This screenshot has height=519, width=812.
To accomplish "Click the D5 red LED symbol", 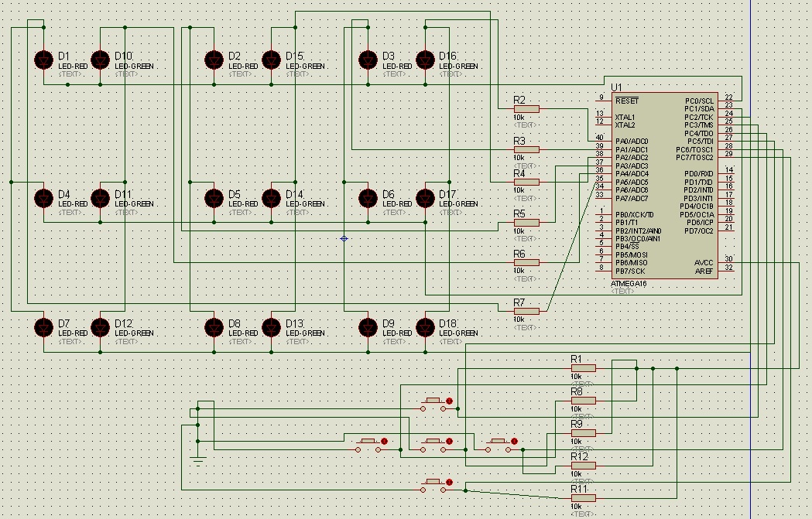I will [x=214, y=198].
